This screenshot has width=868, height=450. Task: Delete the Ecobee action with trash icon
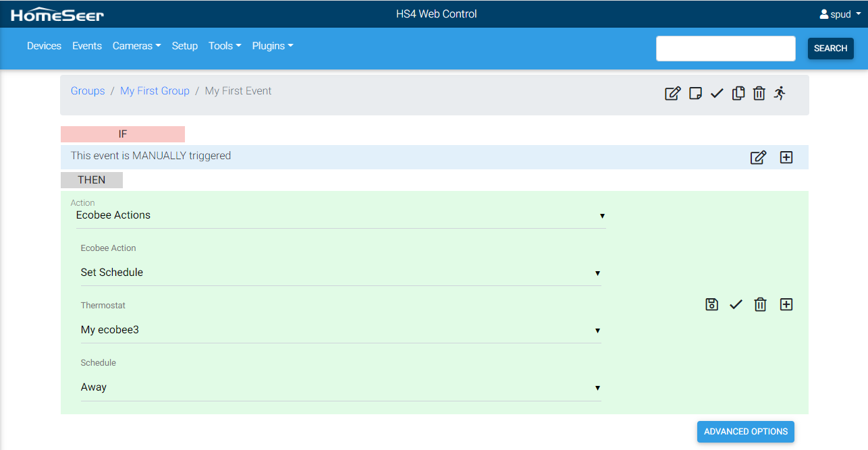(760, 305)
